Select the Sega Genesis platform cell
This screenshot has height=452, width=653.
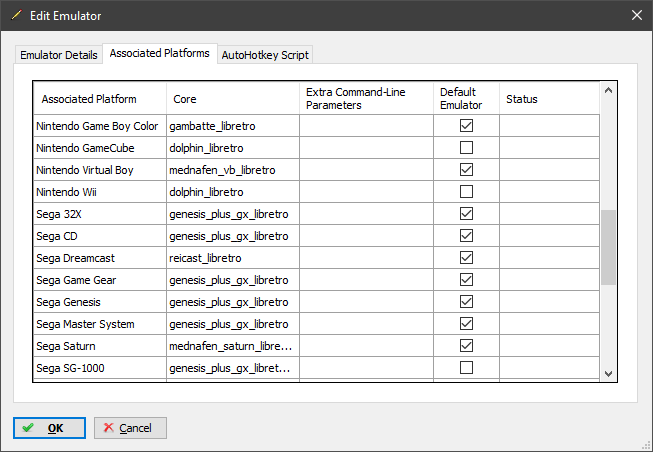click(100, 302)
